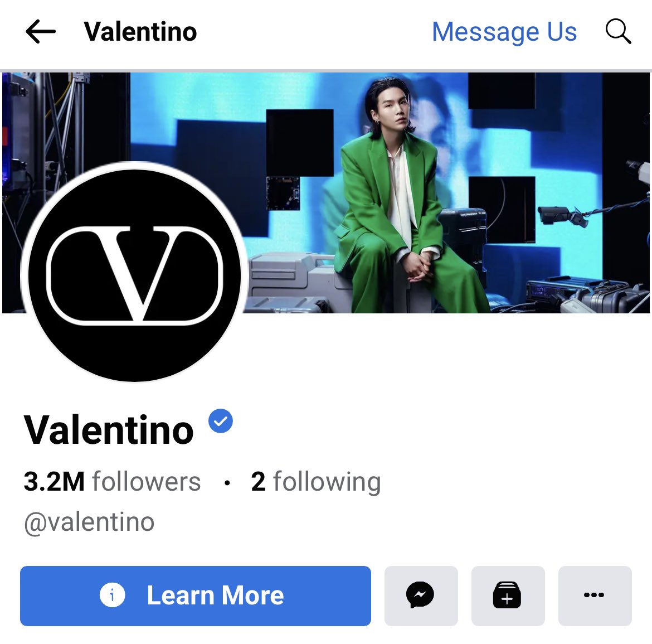Open search with the magnifying glass icon
The width and height of the screenshot is (652, 644).
(x=619, y=31)
